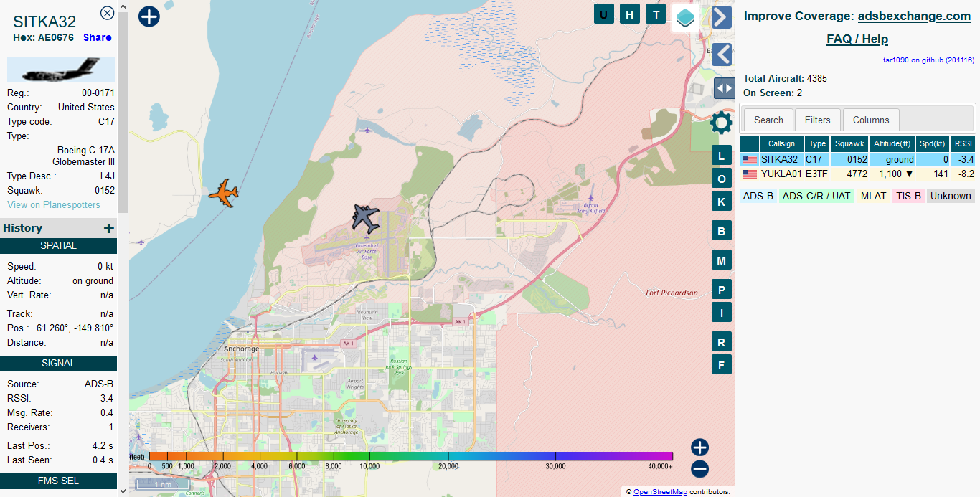
Task: Toggle the K map button
Action: (722, 202)
